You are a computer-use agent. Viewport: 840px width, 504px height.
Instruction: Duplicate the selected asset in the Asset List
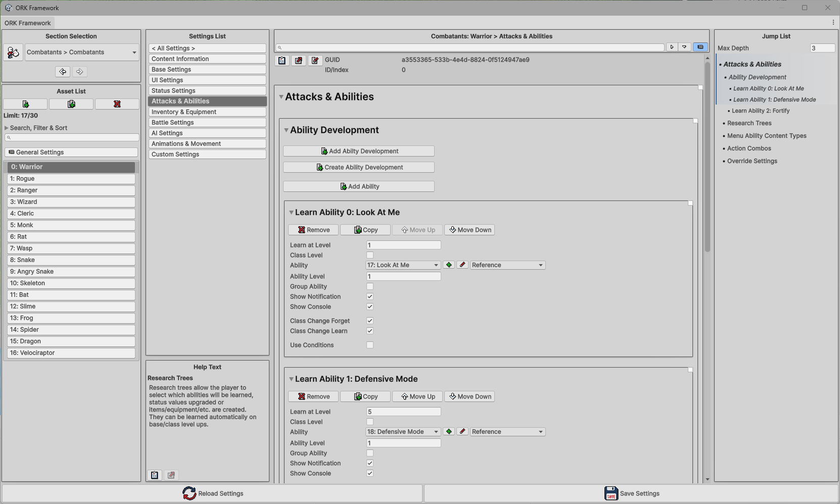(71, 104)
